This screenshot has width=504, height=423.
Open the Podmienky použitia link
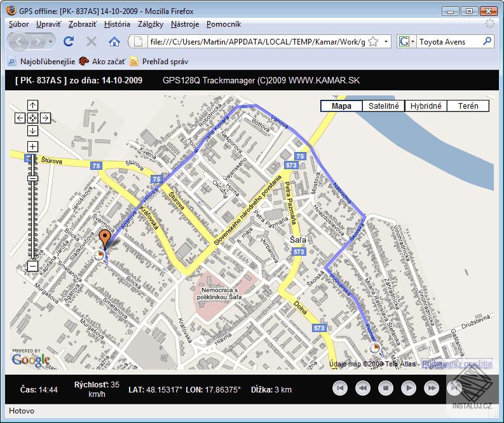[457, 364]
